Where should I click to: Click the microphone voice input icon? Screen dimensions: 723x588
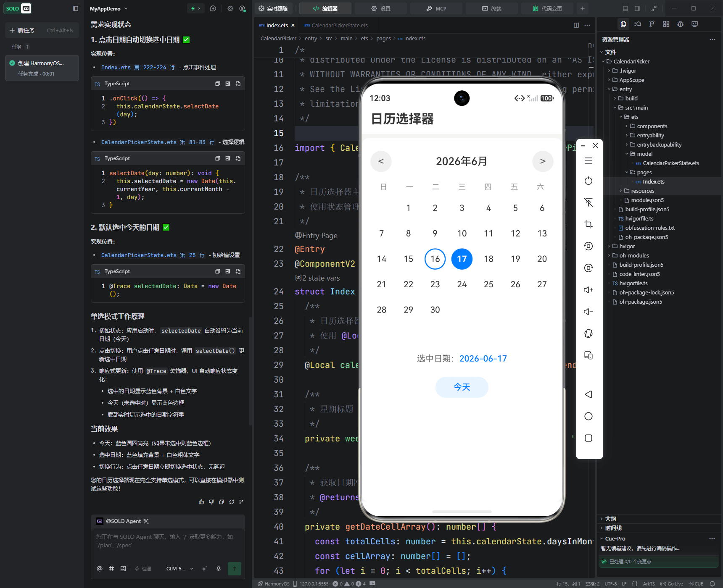pyautogui.click(x=219, y=569)
